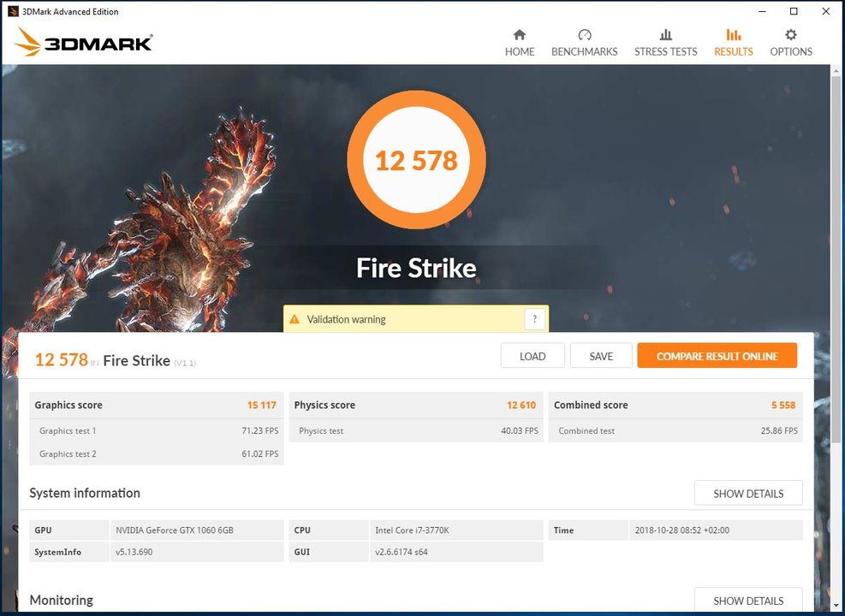Maximize the 3DMark window
This screenshot has width=845, height=616.
[794, 11]
